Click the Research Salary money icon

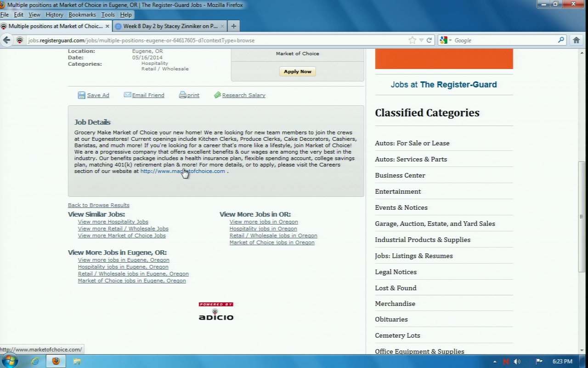(217, 95)
